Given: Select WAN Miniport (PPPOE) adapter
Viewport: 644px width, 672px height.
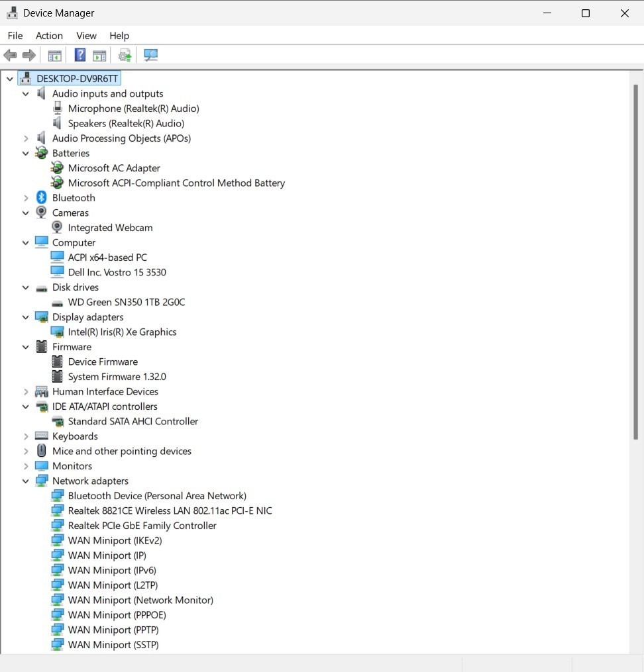Looking at the screenshot, I should (x=117, y=615).
